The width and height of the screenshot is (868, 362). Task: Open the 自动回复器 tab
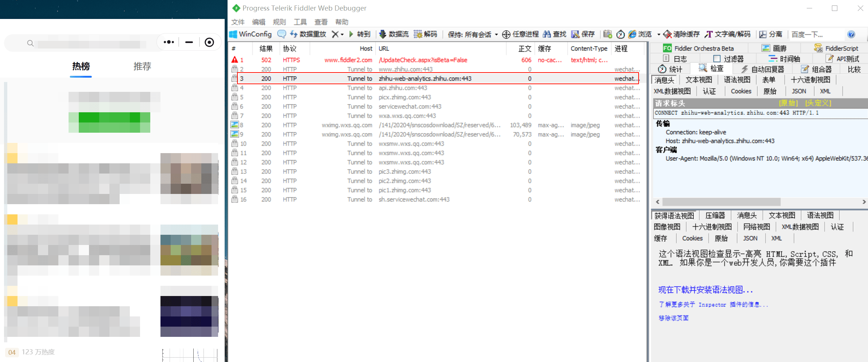click(x=763, y=69)
